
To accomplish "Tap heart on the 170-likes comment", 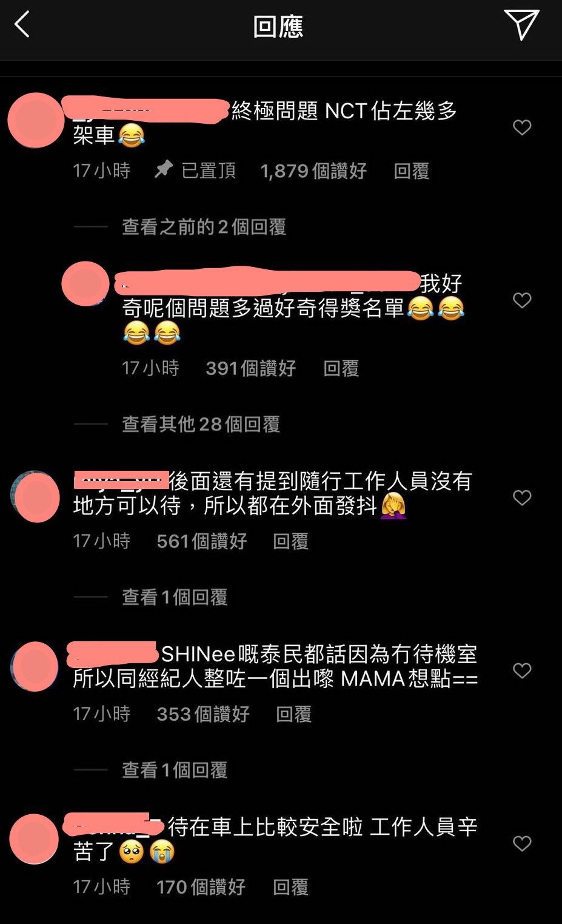I will 522,843.
